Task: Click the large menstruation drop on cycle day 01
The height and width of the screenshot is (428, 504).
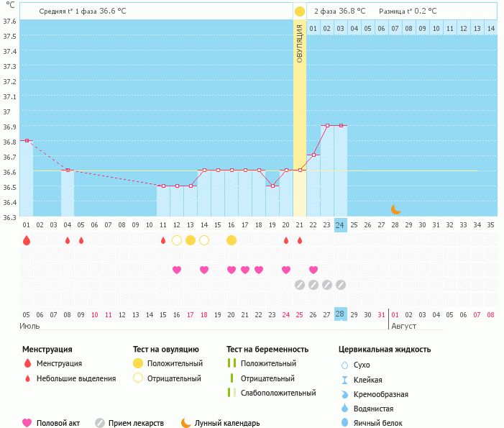Action: pyautogui.click(x=27, y=240)
